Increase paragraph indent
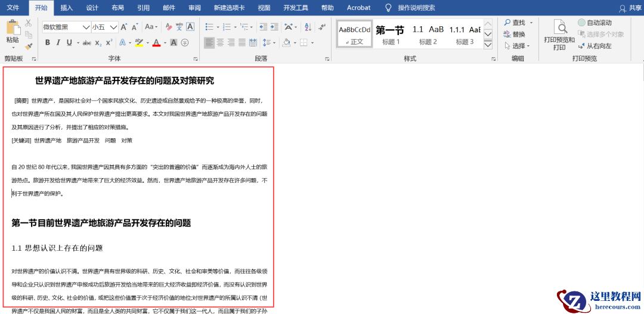The width and height of the screenshot is (644, 314). point(273,27)
